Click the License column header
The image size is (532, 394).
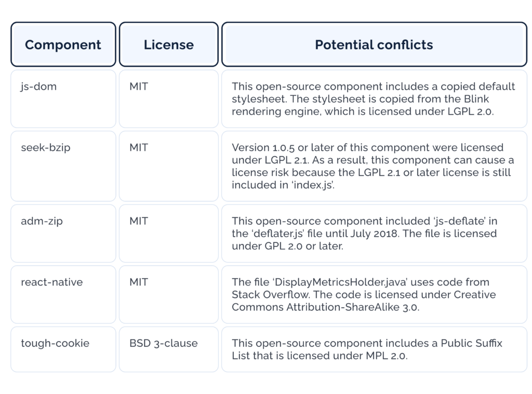[168, 45]
